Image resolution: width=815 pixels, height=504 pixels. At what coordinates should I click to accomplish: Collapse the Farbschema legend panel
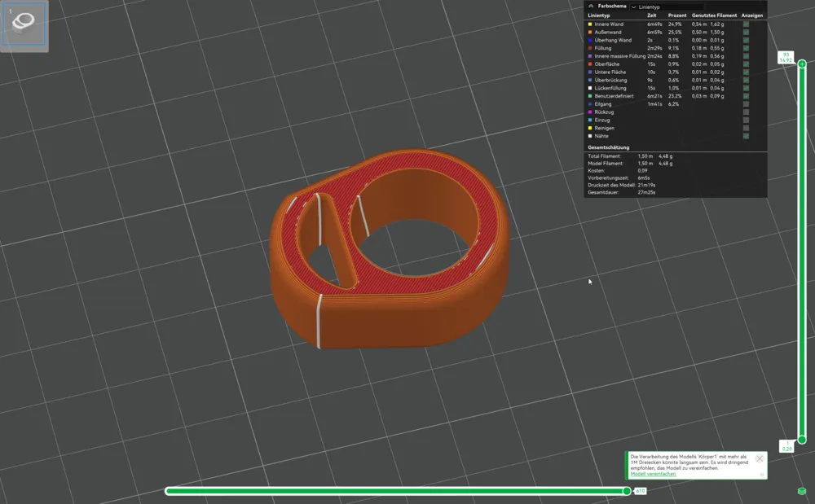pos(591,7)
